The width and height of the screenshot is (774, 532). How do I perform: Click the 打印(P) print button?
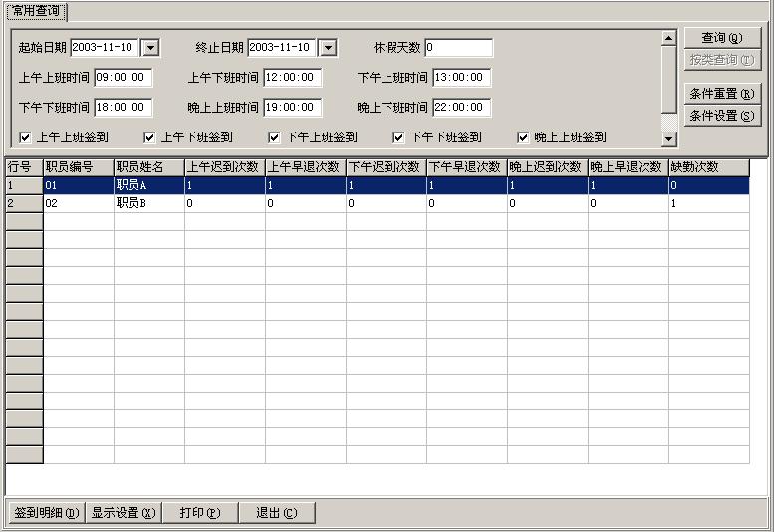click(x=199, y=513)
